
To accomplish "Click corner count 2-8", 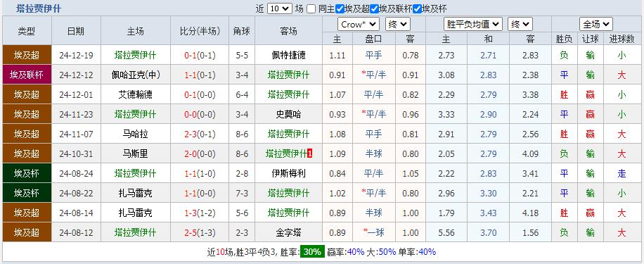I will tap(242, 173).
